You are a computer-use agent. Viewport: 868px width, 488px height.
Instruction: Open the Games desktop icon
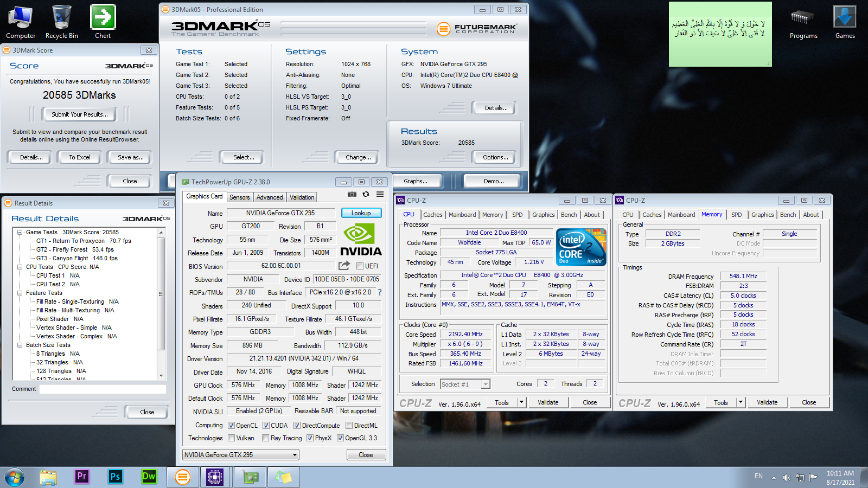(845, 22)
